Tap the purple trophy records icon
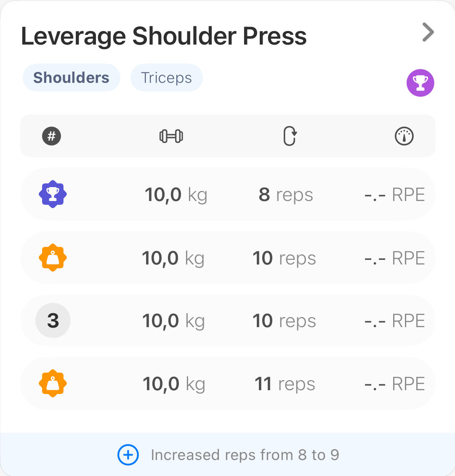The image size is (455, 476). click(x=420, y=83)
